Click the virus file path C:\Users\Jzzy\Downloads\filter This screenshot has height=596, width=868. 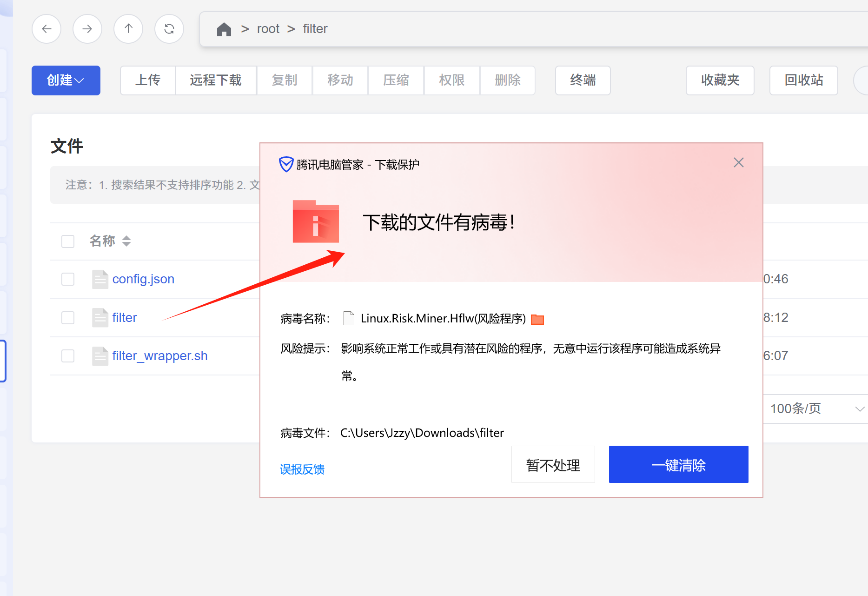[422, 433]
